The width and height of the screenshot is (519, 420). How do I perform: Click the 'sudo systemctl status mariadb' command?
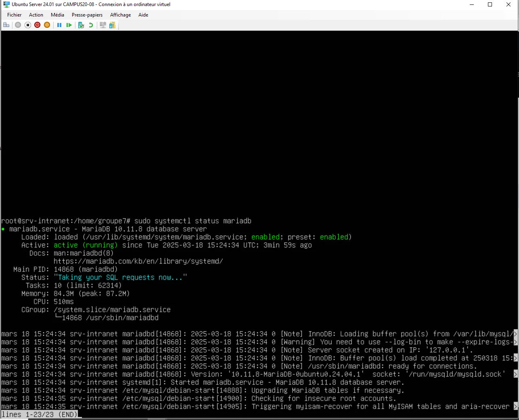pos(193,221)
